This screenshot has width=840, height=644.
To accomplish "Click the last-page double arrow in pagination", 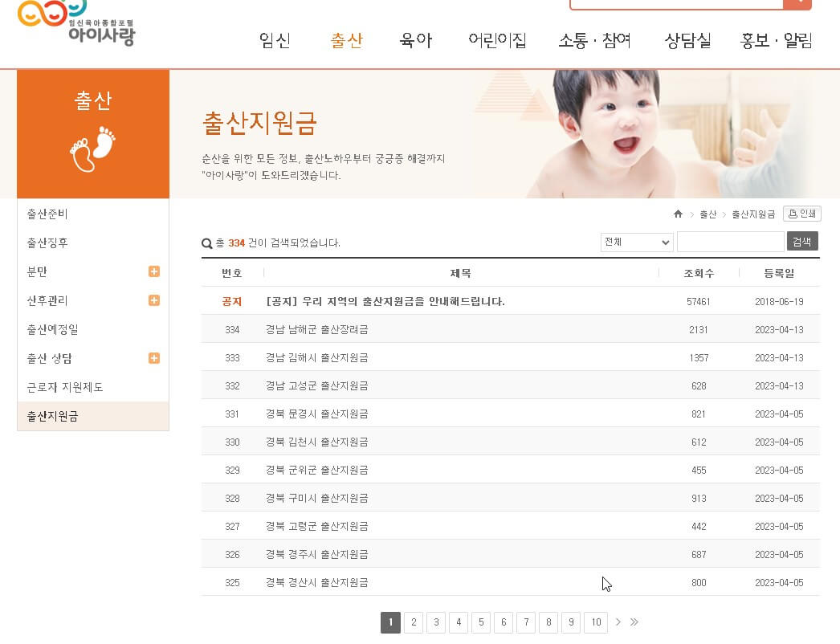I will coord(634,622).
